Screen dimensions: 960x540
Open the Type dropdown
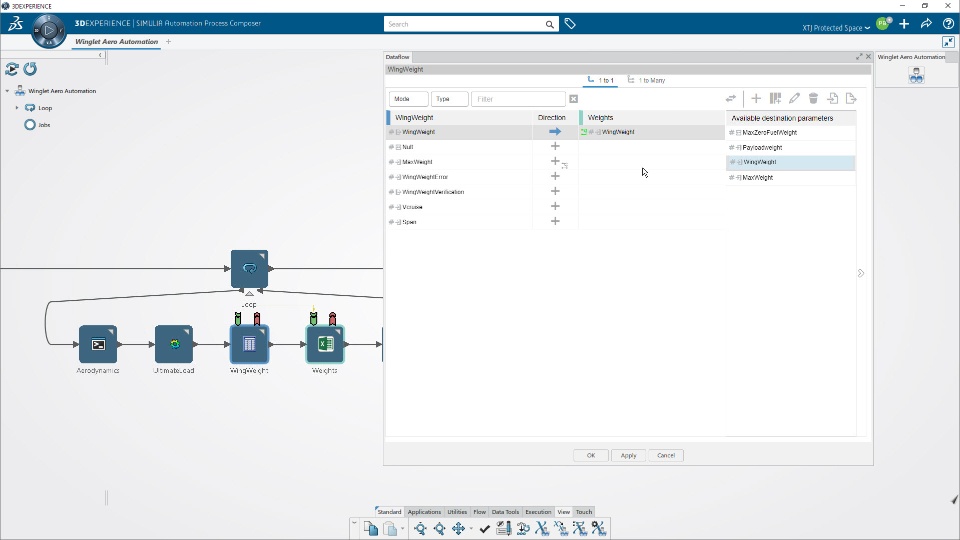[449, 99]
